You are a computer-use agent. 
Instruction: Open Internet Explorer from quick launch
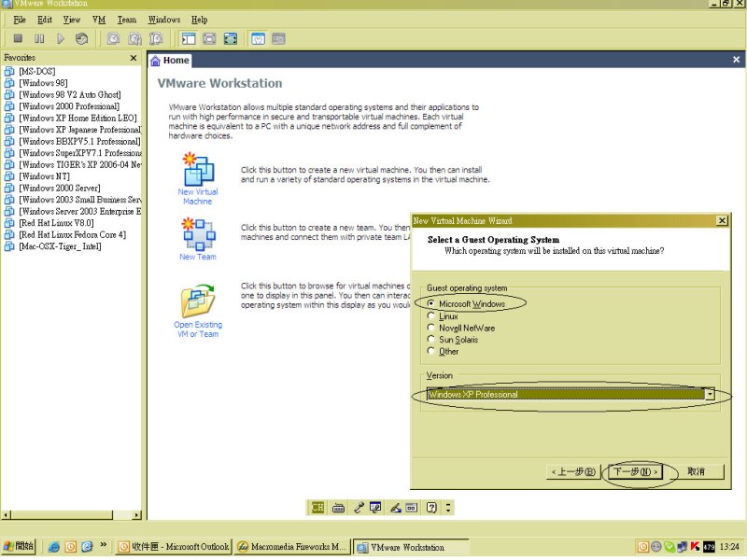coord(54,547)
